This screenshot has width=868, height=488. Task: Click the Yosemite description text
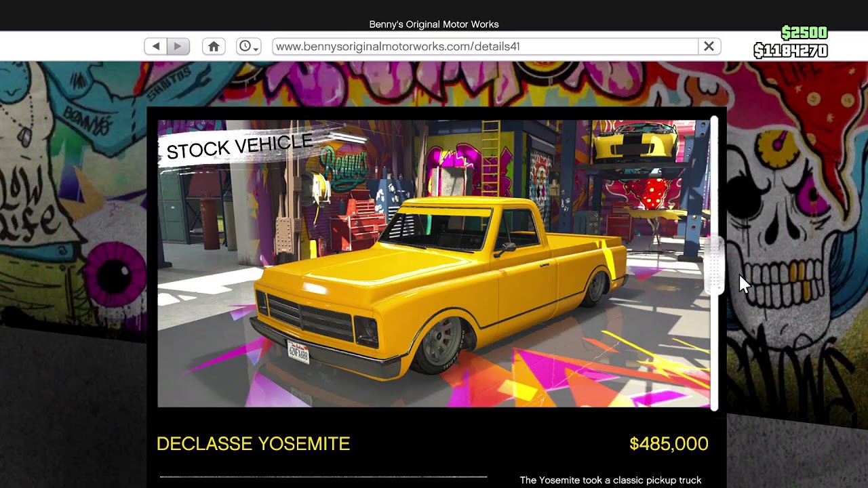coord(610,480)
